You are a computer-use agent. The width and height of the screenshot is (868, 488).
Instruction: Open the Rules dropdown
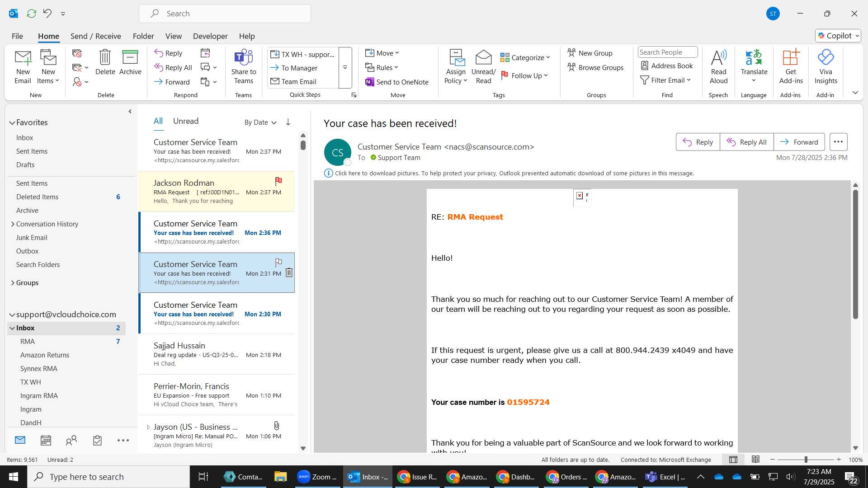click(x=382, y=67)
